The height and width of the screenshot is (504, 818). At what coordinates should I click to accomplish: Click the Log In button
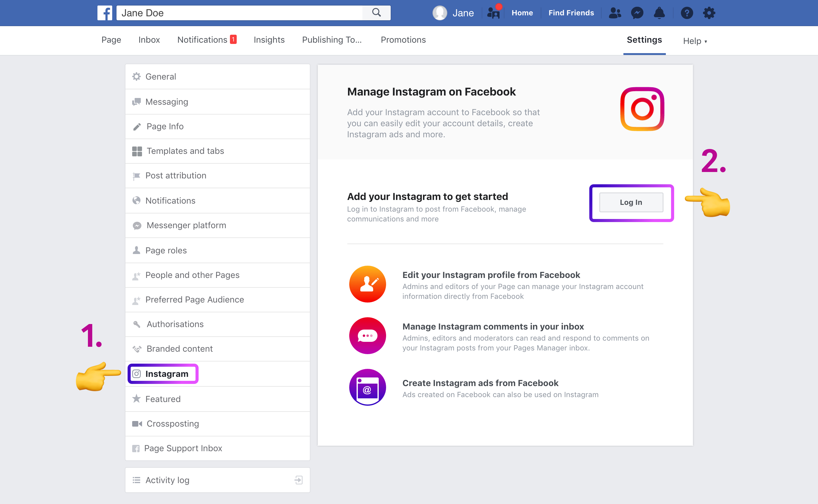tap(631, 202)
